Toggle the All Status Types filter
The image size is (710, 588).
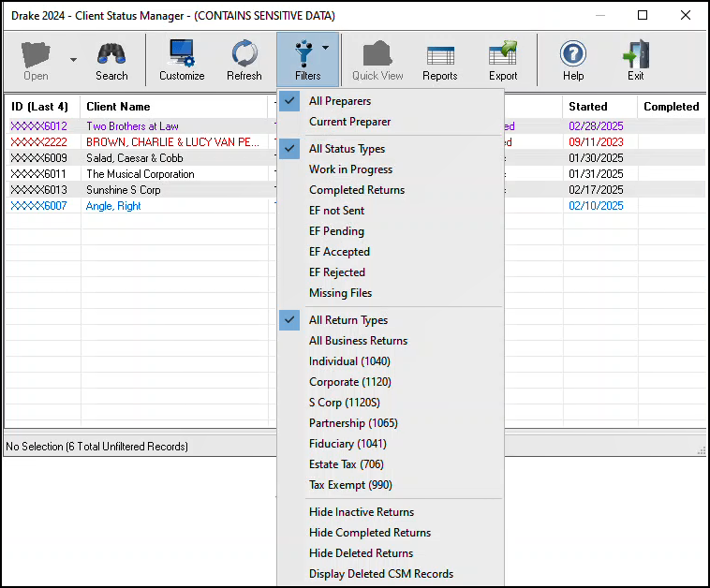click(x=391, y=149)
